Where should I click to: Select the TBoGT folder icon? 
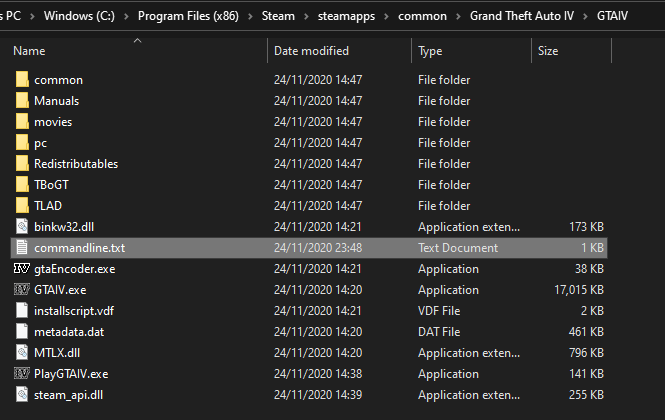pyautogui.click(x=21, y=184)
